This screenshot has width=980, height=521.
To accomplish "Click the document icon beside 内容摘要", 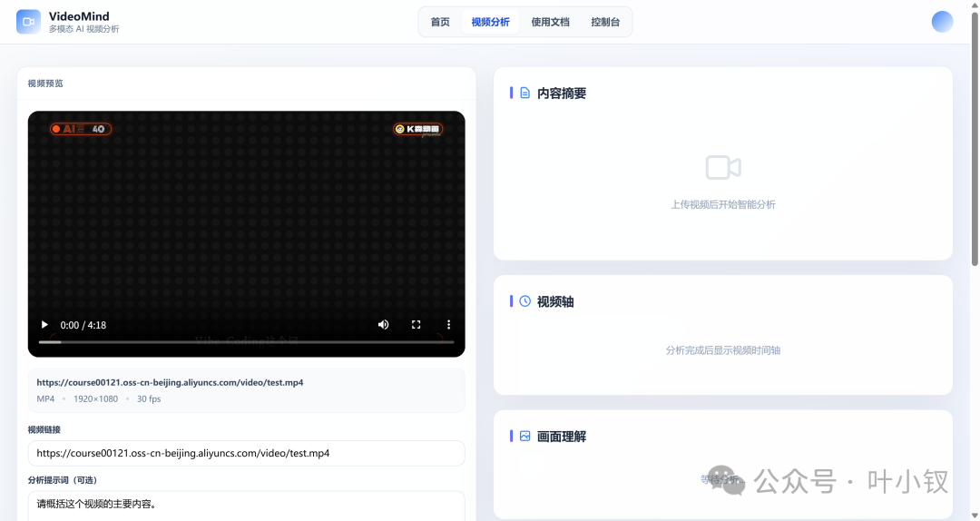I will [x=525, y=93].
